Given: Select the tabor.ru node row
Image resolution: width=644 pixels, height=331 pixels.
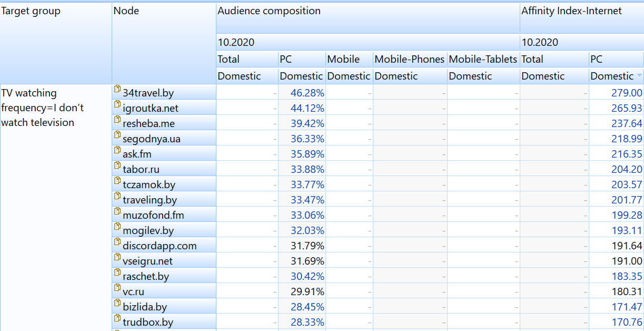Looking at the screenshot, I should [141, 170].
